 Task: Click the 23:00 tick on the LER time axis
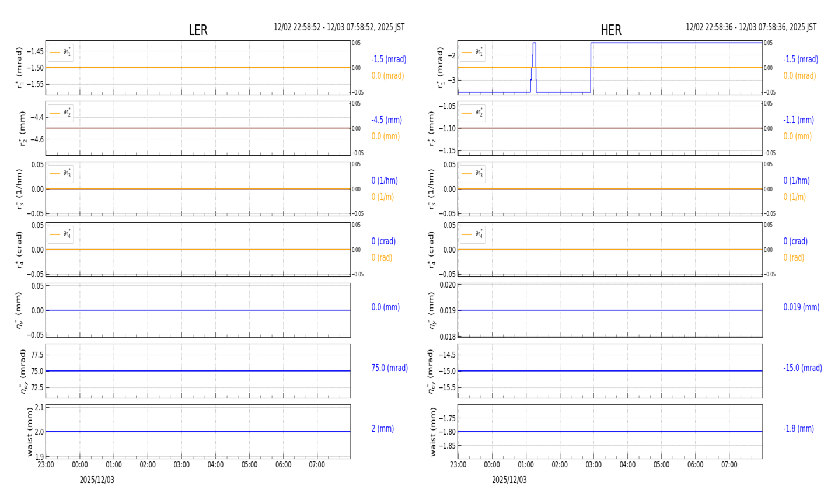tap(46, 465)
